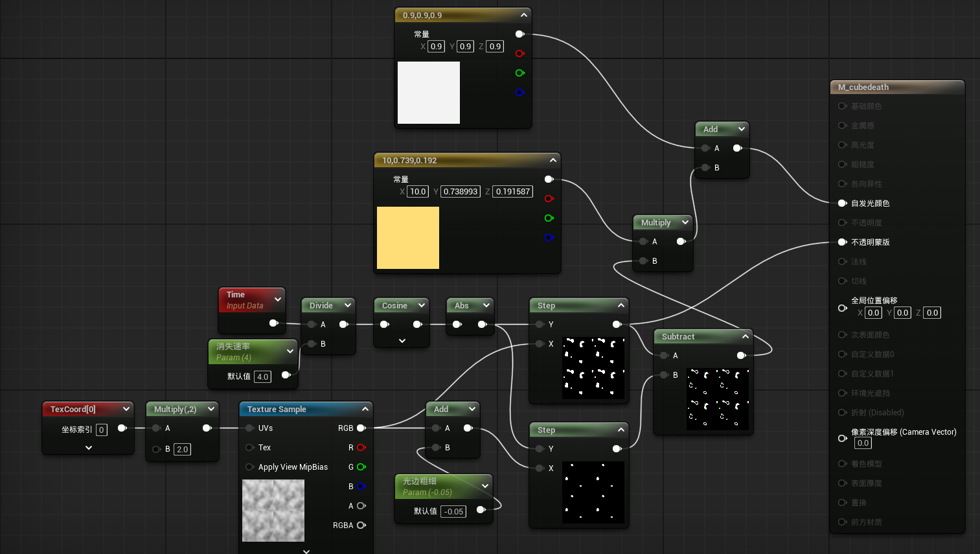The image size is (980, 554).
Task: Collapse the Subtract node preview
Action: (x=746, y=336)
